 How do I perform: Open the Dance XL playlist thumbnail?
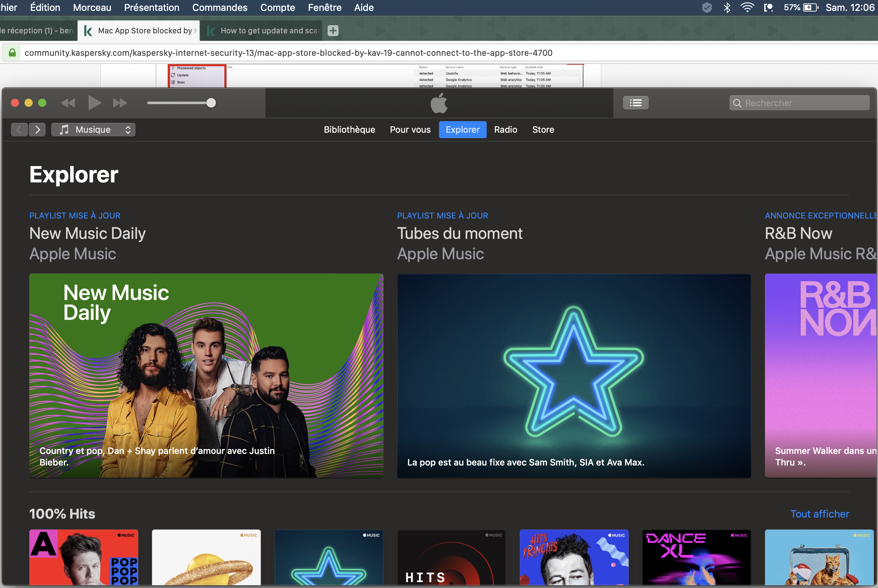coord(696,557)
